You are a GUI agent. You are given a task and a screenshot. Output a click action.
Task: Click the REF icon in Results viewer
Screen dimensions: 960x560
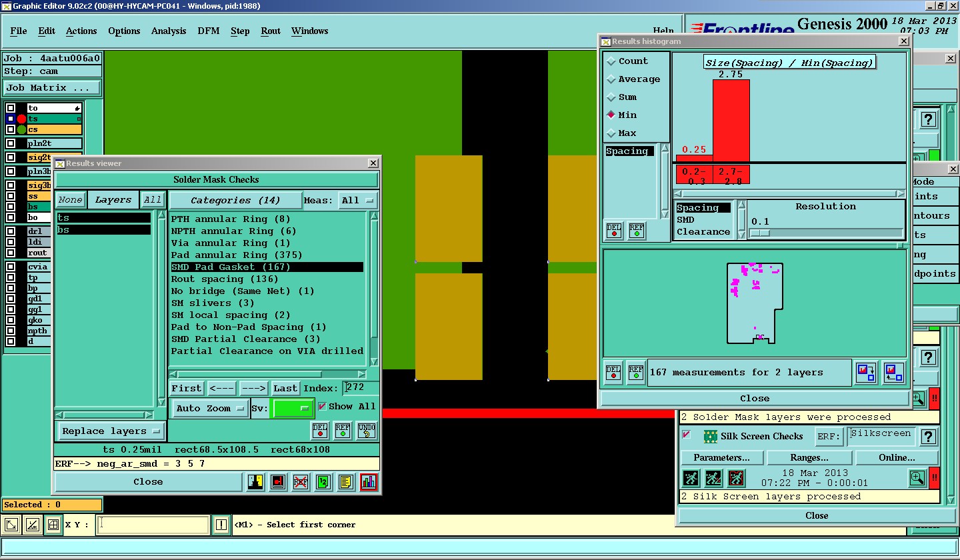(x=343, y=430)
